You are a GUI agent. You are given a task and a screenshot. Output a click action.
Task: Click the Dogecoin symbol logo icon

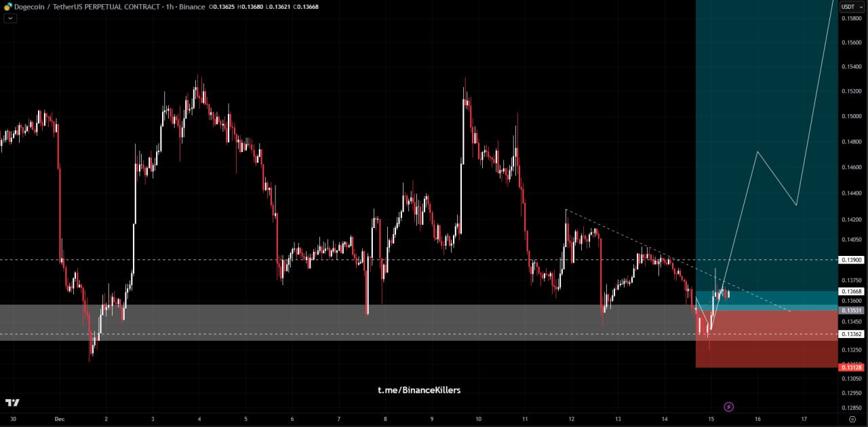point(8,7)
